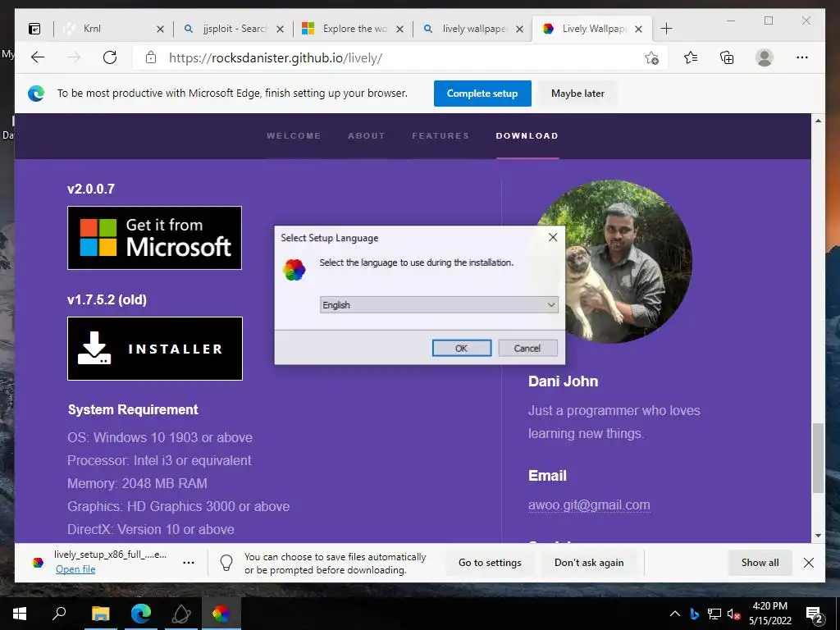Click the address bar URL

pos(276,58)
